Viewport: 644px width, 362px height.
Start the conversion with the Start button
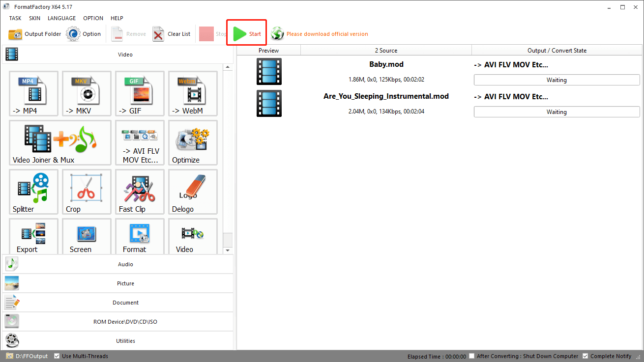[x=247, y=34]
